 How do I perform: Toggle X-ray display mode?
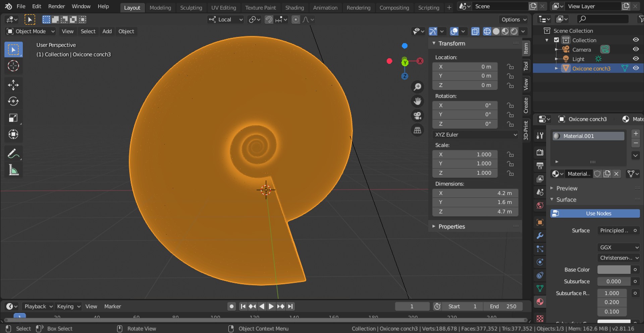[475, 31]
